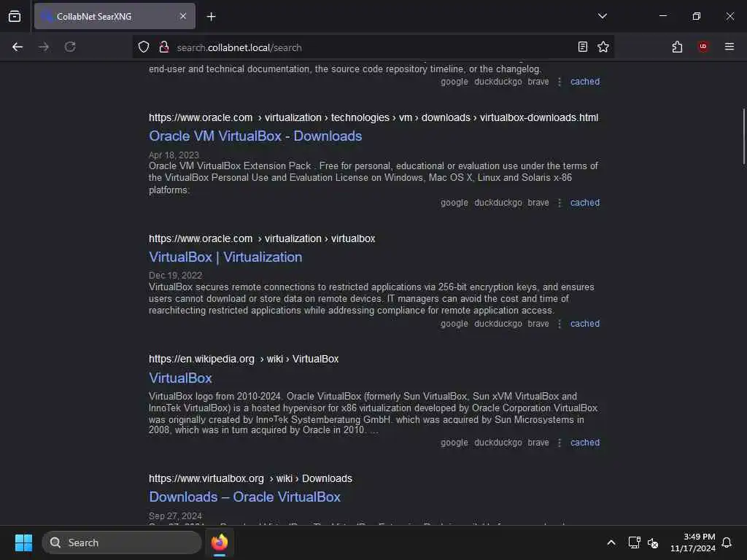The height and width of the screenshot is (560, 747).
Task: Open more options dots for Oracle Downloads result
Action: pos(560,203)
